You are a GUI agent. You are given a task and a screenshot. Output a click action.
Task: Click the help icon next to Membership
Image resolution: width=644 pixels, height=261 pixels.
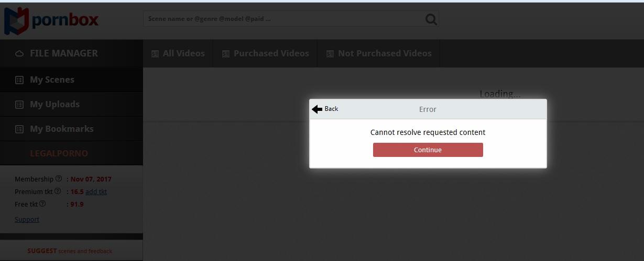(x=59, y=179)
